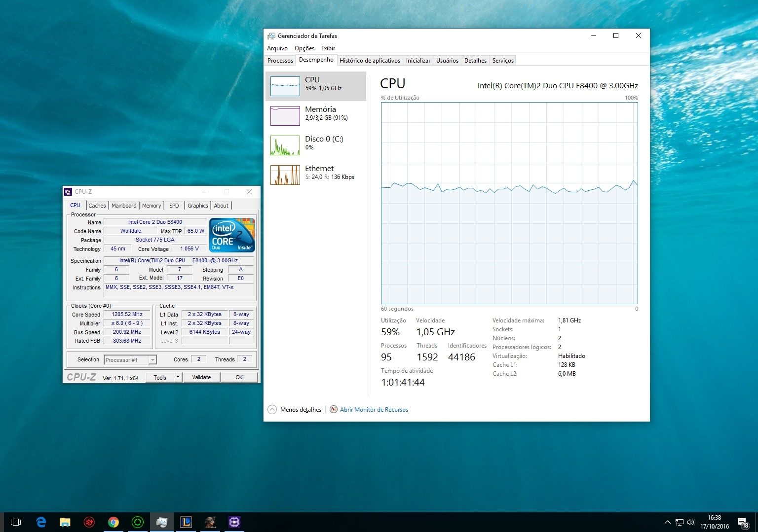
Task: Click the Core Voltage 1.056 V value
Action: pos(189,248)
